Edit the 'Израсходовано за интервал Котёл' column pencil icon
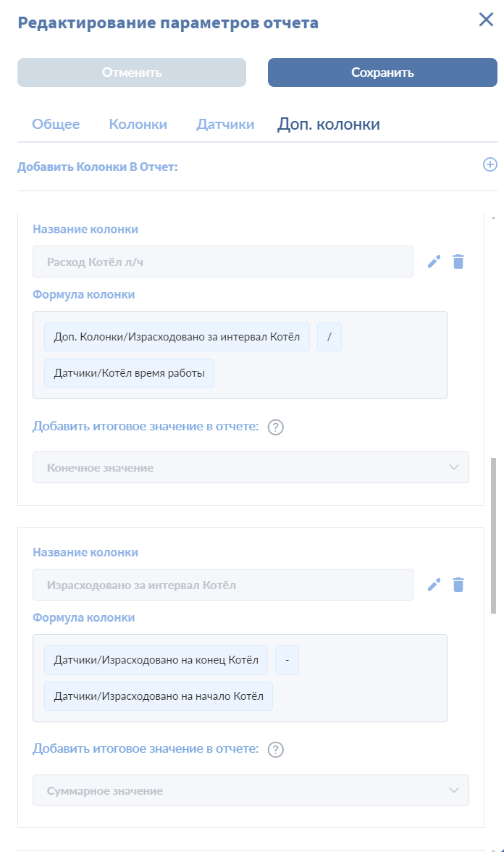The width and height of the screenshot is (504, 852). pos(434,585)
